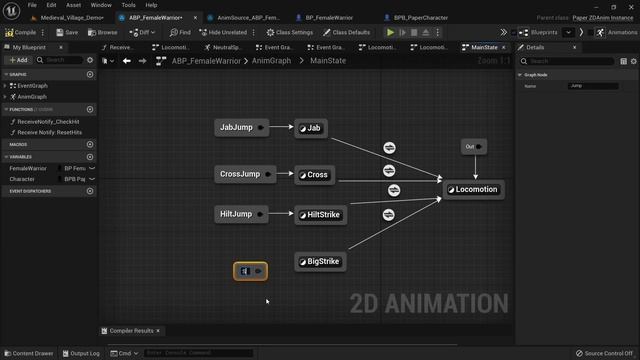640x360 pixels.
Task: Select BigStrike to Locomotion transition icon
Action: click(389, 214)
